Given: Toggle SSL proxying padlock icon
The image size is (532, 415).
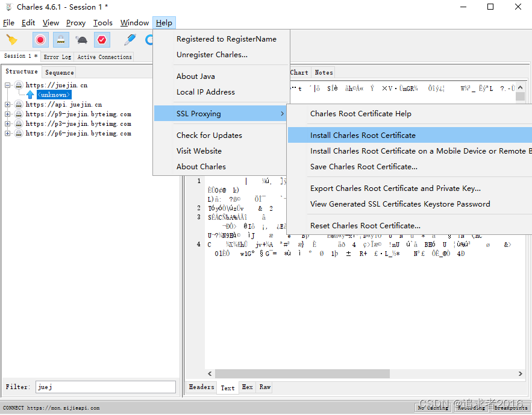Looking at the screenshot, I should (x=61, y=40).
